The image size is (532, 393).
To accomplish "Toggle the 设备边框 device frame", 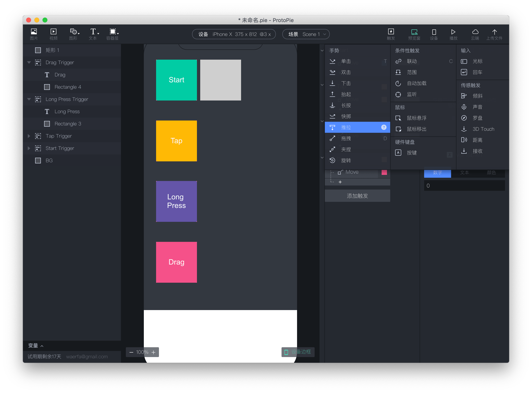I will click(298, 352).
